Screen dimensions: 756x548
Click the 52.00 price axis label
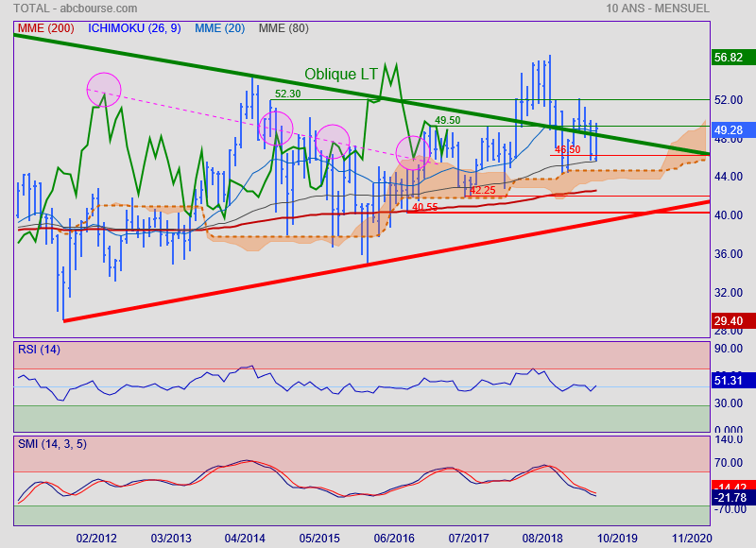point(729,100)
